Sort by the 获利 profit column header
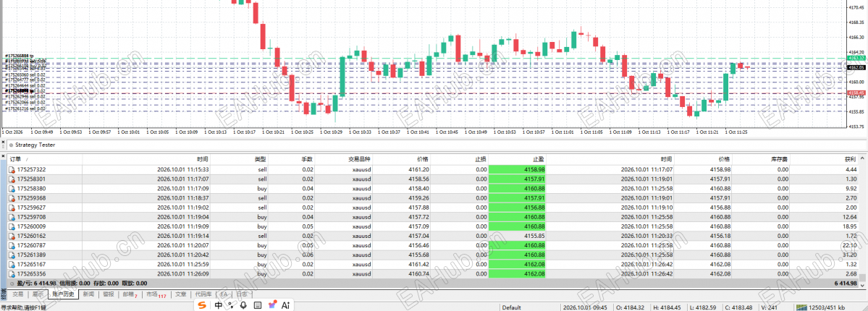The image size is (868, 311). [850, 159]
